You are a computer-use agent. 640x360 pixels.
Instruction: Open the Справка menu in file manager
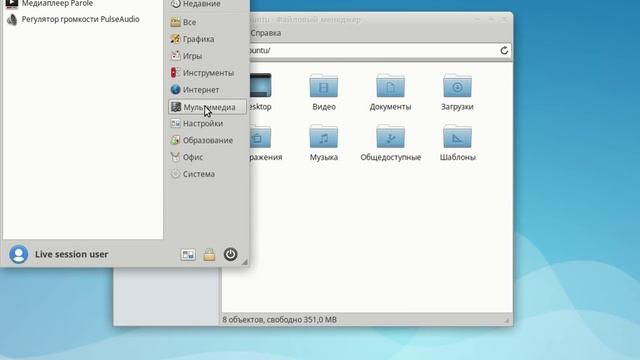click(x=266, y=33)
